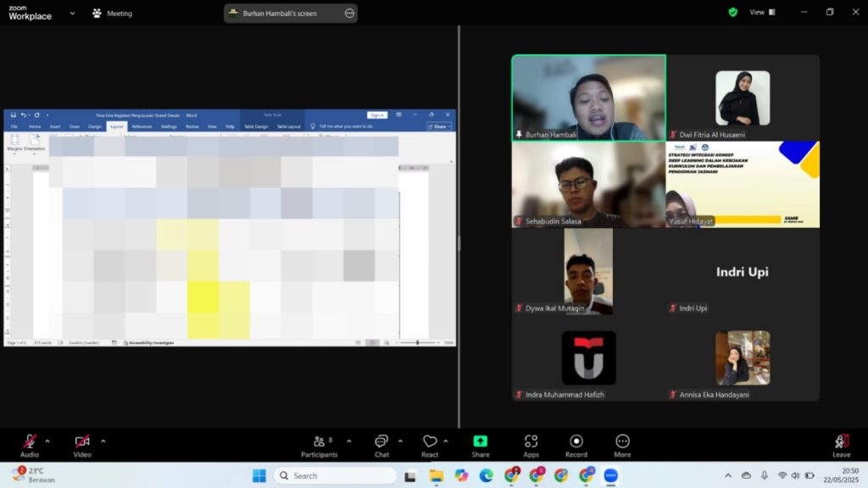Turn on camera with Video button
Viewport: 868px width, 488px height.
(x=82, y=445)
